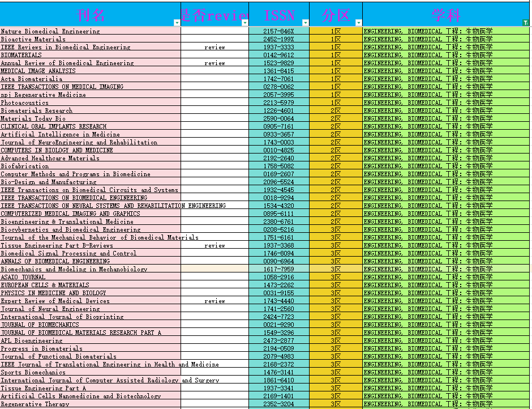The height and width of the screenshot is (409, 532).
Task: Select the 学科 header cell
Action: point(446,14)
